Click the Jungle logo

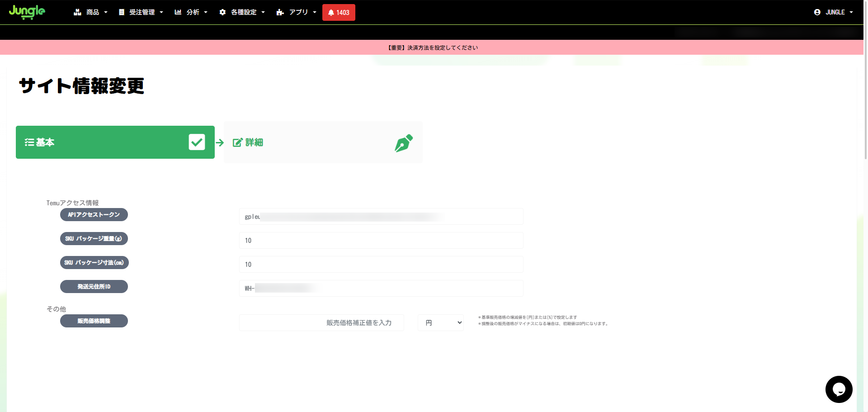coord(27,12)
